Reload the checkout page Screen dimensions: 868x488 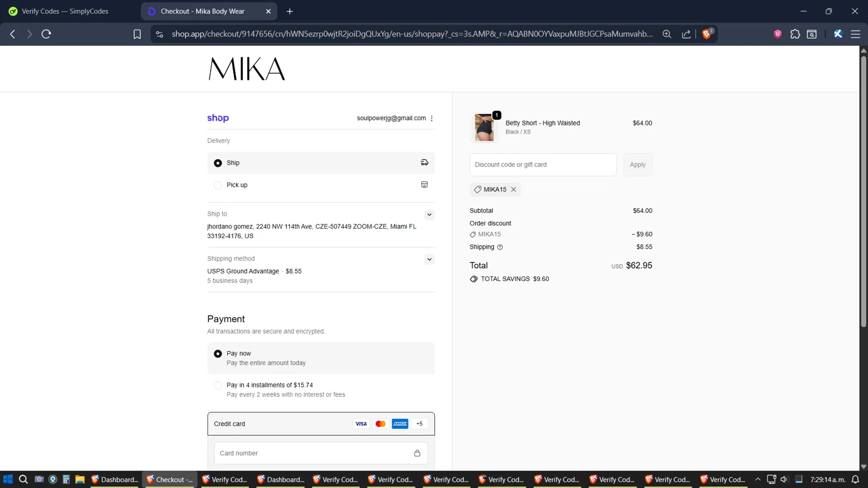point(46,34)
